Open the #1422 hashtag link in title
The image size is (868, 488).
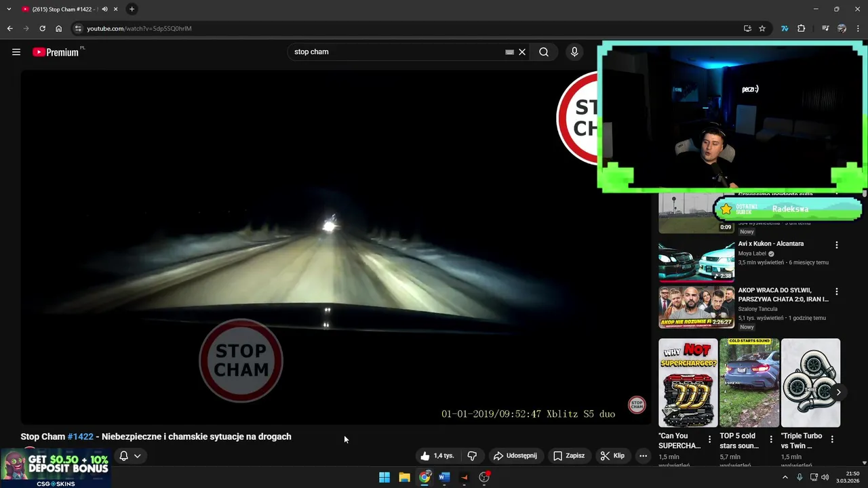point(80,436)
